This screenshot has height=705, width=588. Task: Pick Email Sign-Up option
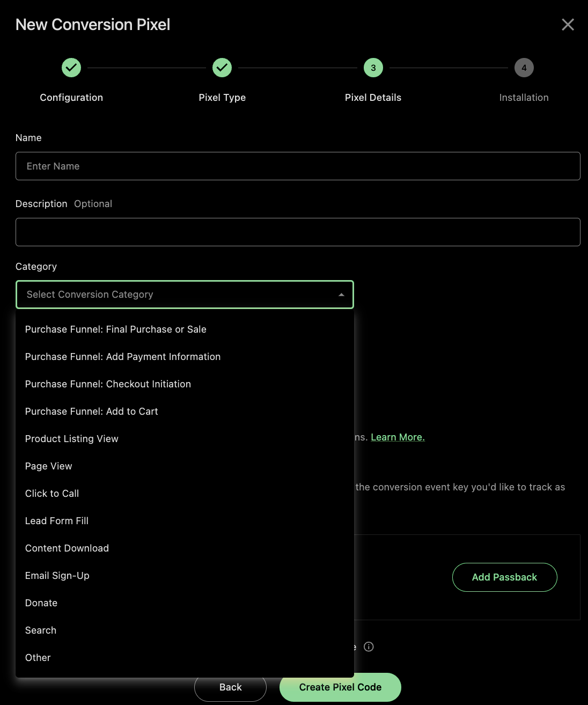(185, 576)
